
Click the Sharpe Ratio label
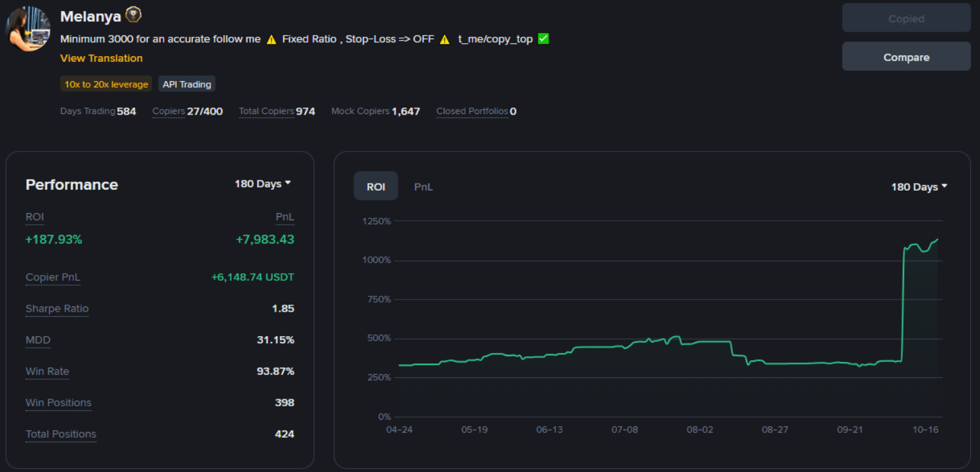coord(57,309)
